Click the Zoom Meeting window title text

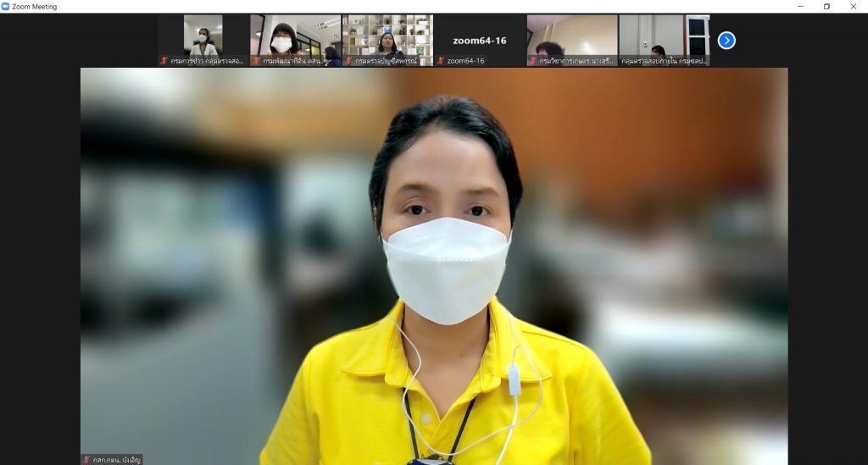(x=35, y=7)
